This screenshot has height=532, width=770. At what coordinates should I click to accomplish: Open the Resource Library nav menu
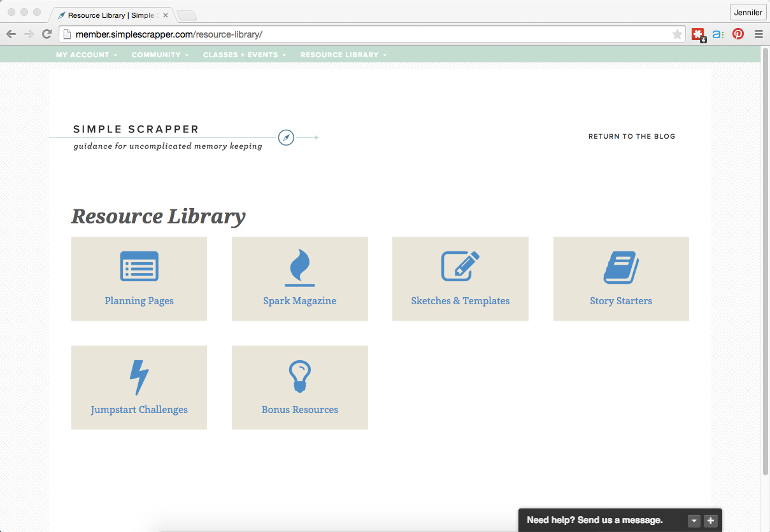tap(343, 55)
